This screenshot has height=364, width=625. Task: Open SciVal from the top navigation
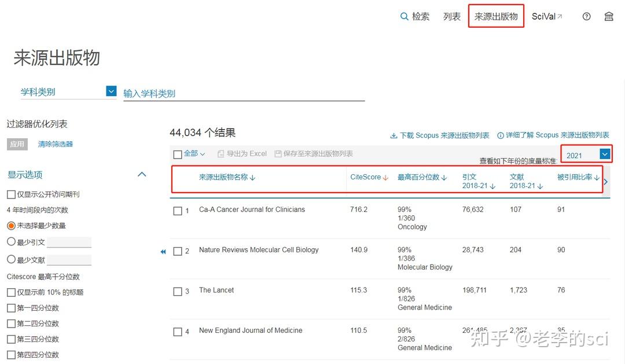pyautogui.click(x=543, y=16)
